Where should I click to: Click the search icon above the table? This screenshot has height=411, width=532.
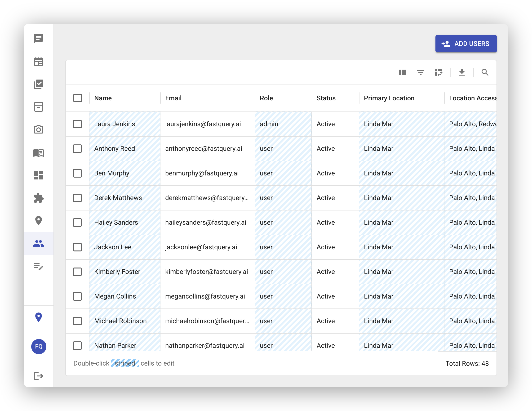click(x=485, y=72)
